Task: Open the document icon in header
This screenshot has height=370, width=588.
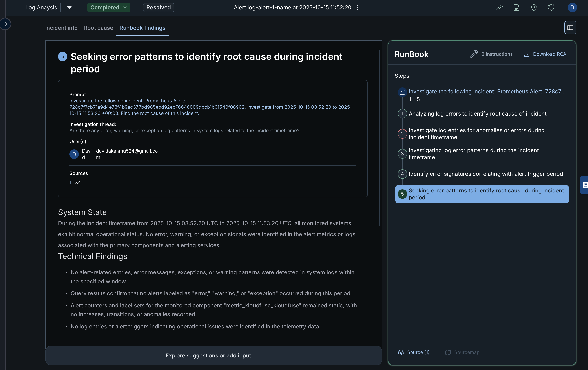Action: tap(516, 8)
